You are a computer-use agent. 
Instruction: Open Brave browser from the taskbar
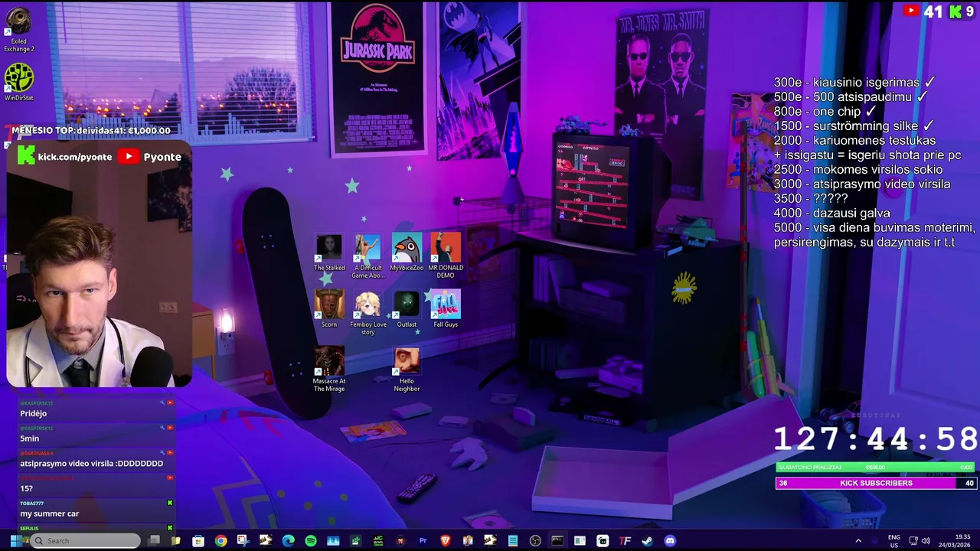point(445,541)
